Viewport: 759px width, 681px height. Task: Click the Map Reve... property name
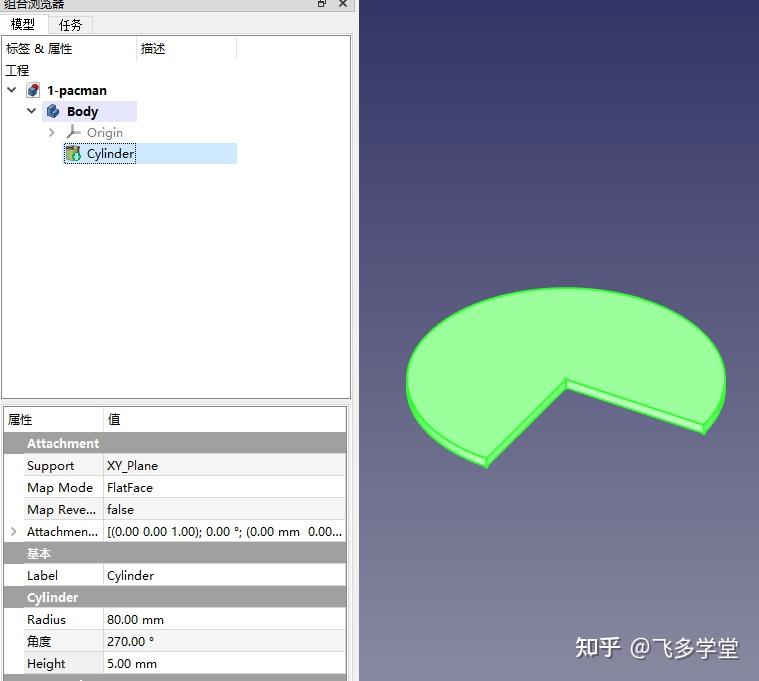coord(61,510)
